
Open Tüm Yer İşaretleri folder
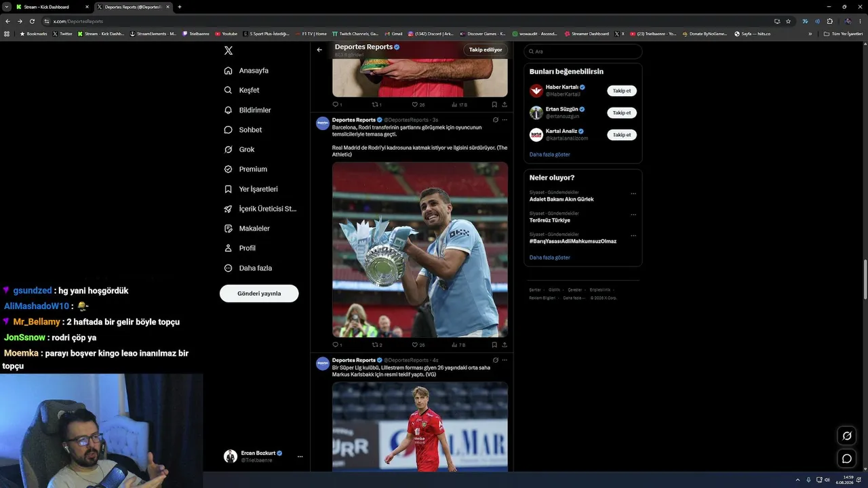pyautogui.click(x=844, y=33)
